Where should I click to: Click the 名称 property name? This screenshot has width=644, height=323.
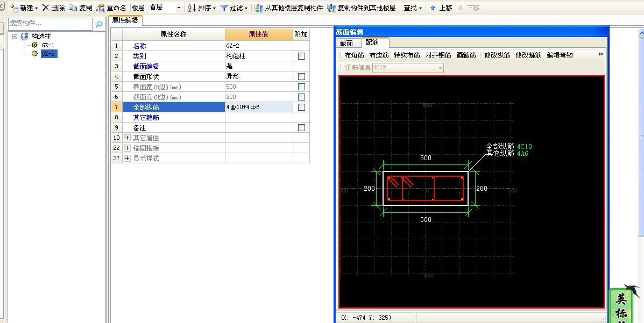coord(140,46)
